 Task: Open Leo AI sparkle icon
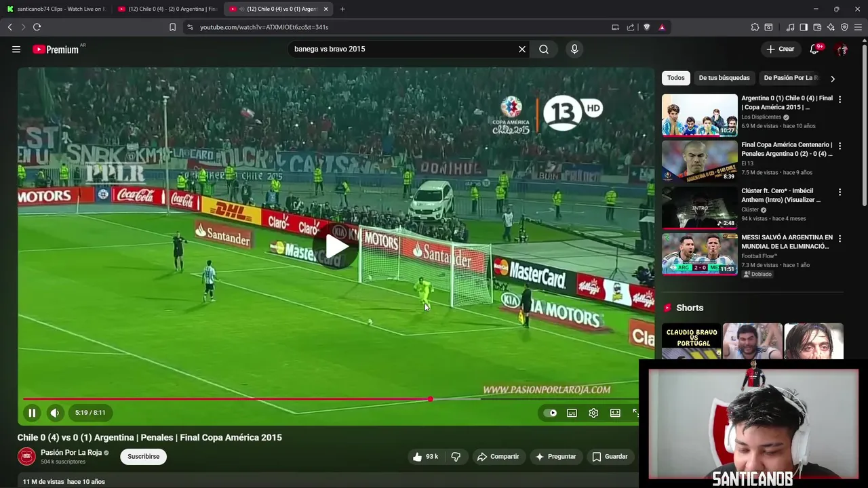(831, 27)
